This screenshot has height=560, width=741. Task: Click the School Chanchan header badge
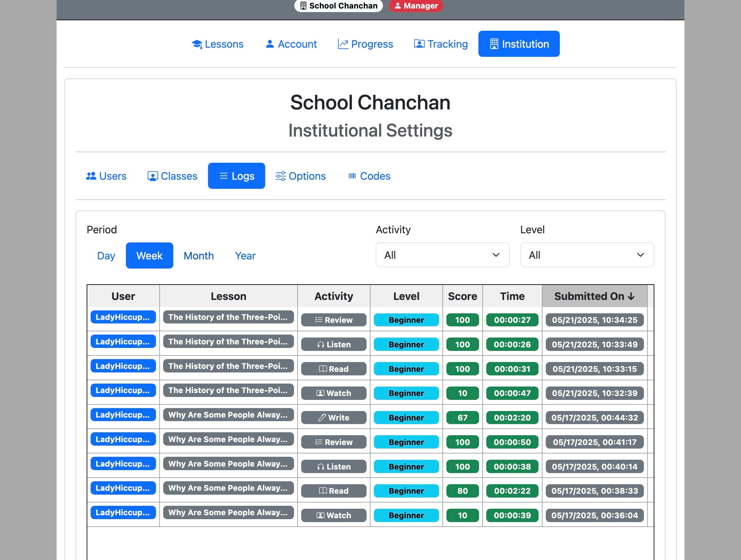coord(338,6)
